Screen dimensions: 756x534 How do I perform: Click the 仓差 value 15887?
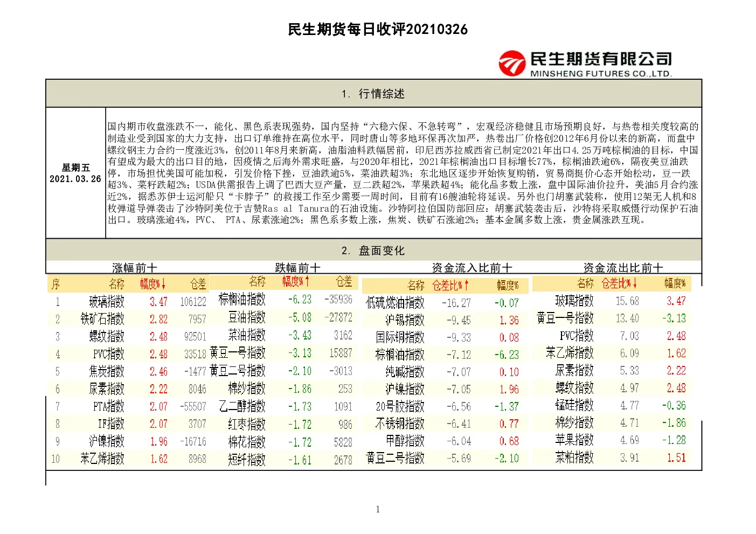[341, 353]
